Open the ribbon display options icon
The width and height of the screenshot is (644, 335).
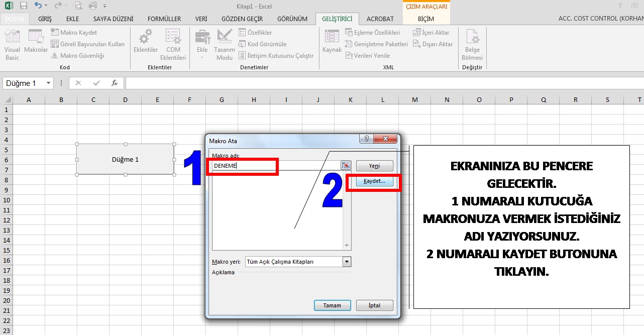click(635, 6)
